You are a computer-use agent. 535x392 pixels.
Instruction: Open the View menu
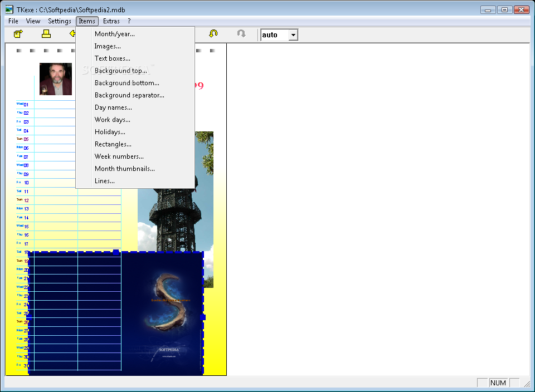(33, 21)
